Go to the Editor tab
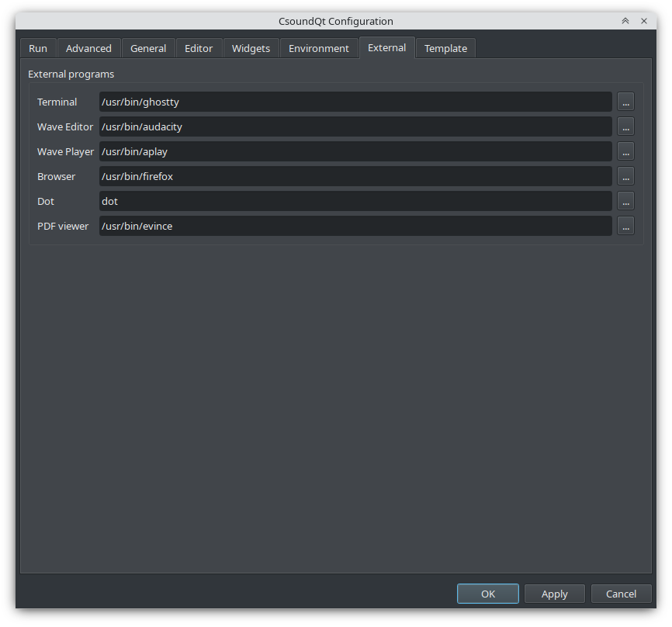The image size is (672, 627). pos(199,48)
